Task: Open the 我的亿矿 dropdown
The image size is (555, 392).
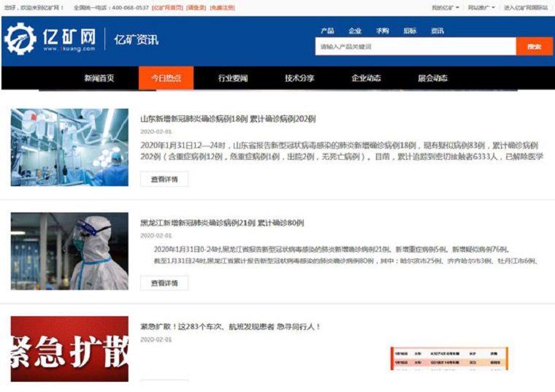Action: 445,8
